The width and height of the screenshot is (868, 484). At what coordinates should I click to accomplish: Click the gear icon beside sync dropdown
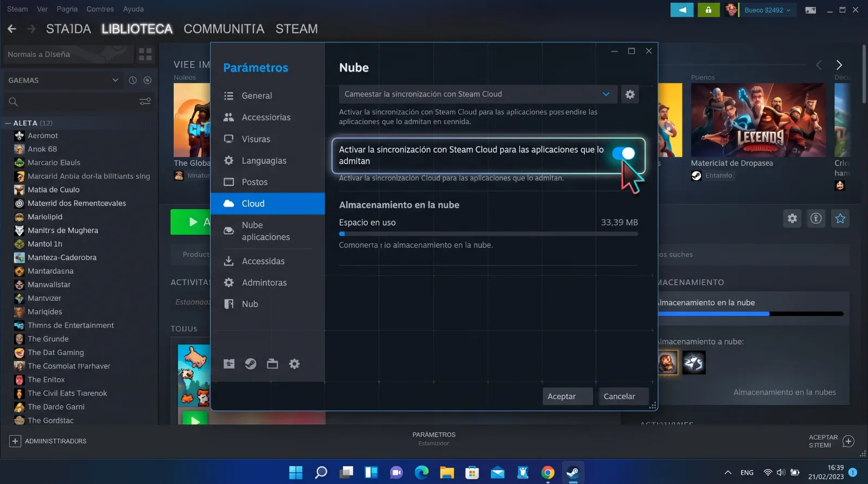630,94
